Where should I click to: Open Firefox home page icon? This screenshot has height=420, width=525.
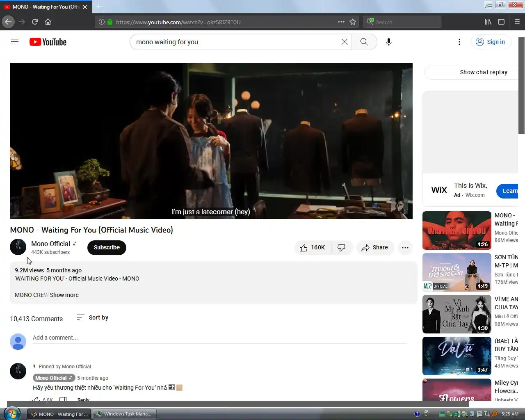pyautogui.click(x=48, y=22)
